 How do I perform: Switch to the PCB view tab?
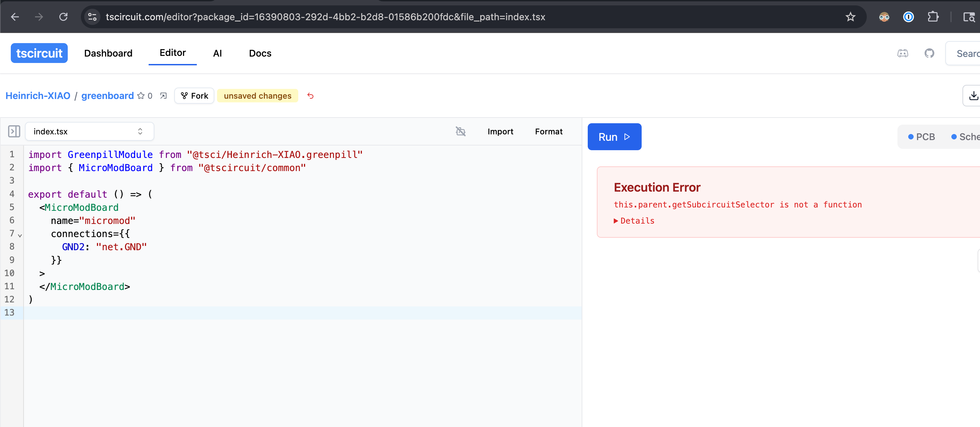click(x=921, y=137)
